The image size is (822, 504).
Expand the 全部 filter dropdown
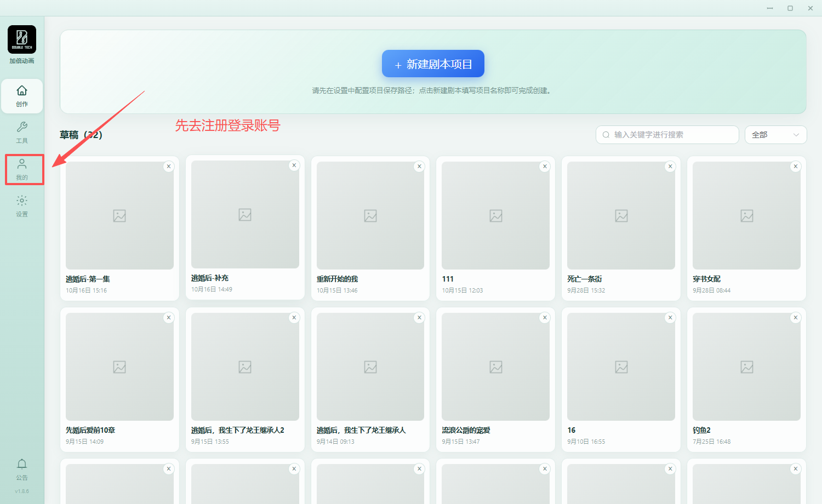point(775,135)
